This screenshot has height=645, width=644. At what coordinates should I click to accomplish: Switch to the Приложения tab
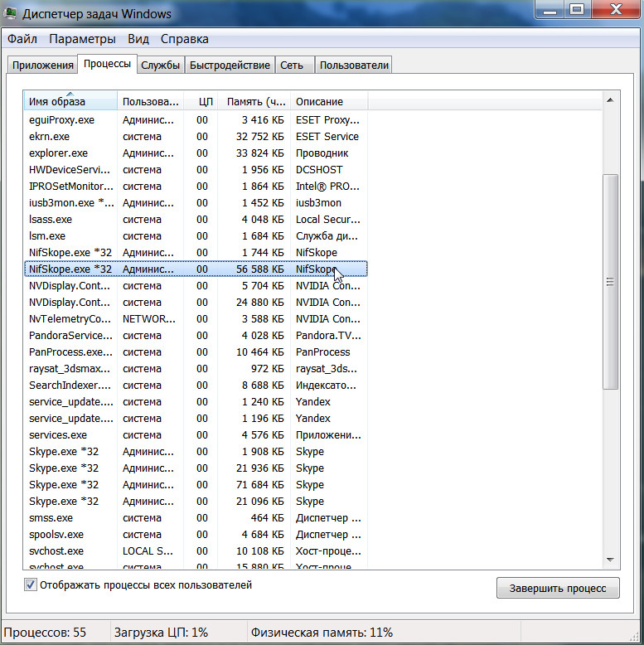click(x=42, y=65)
